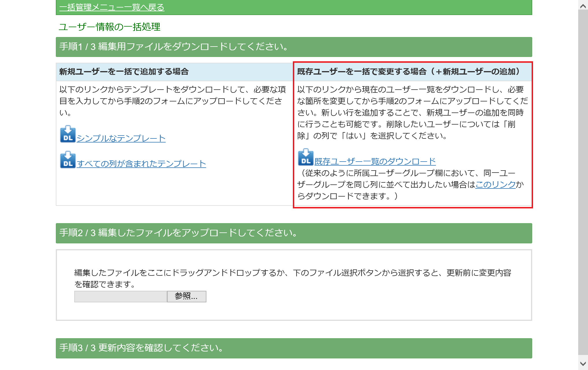Click 新規ユーザーを一括で追加する場合 column header

124,72
